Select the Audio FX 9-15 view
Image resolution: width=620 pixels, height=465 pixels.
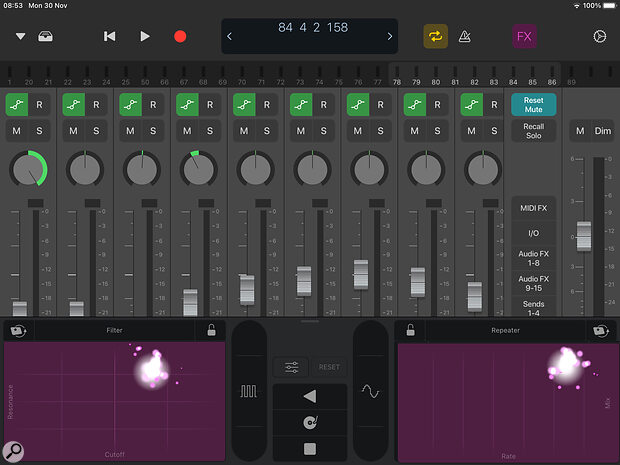click(533, 284)
